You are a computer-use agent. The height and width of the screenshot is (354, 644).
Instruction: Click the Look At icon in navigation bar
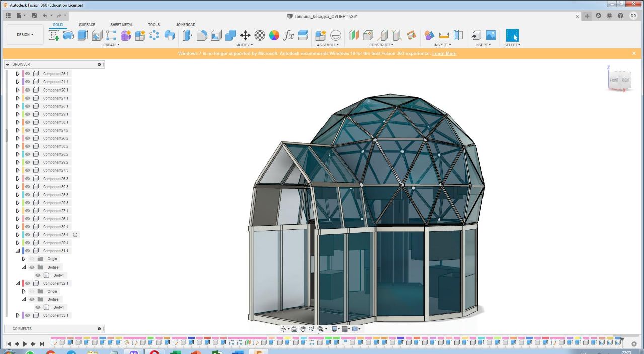tap(294, 329)
